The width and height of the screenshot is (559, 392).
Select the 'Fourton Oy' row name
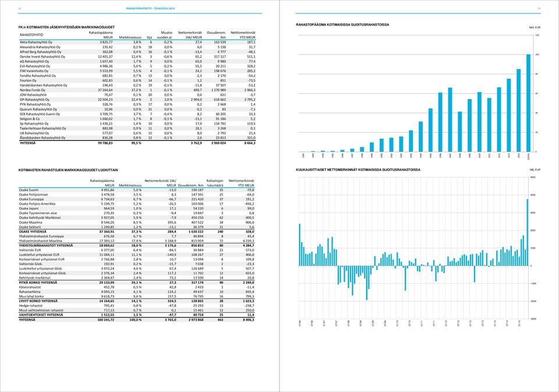(28, 80)
